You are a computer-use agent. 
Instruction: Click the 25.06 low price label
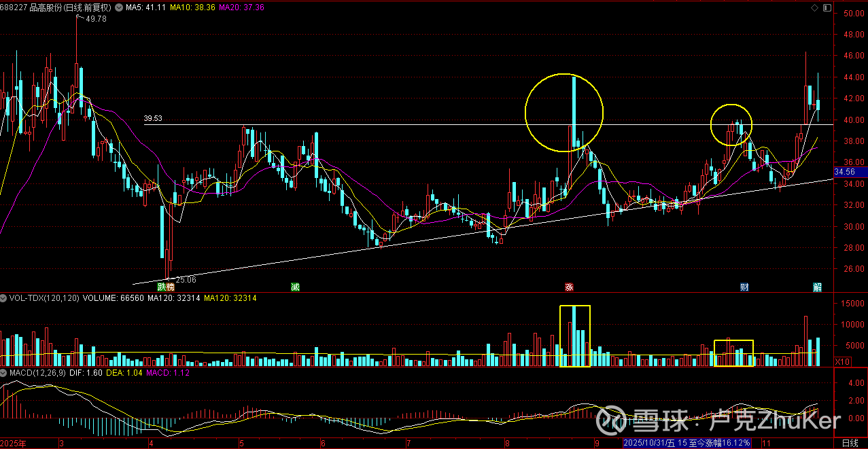coord(186,279)
